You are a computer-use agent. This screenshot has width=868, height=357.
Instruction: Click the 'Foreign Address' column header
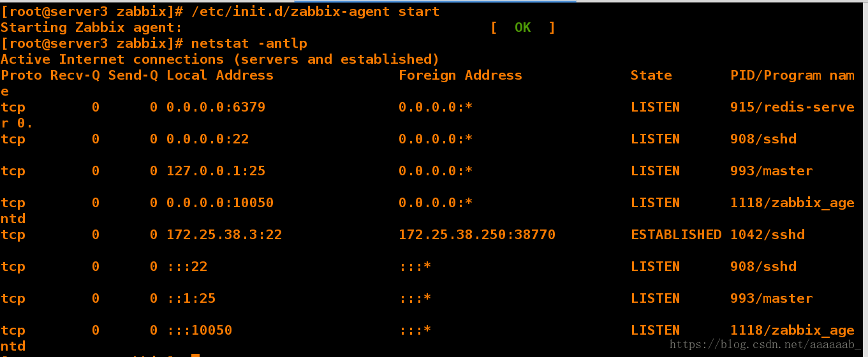(460, 75)
